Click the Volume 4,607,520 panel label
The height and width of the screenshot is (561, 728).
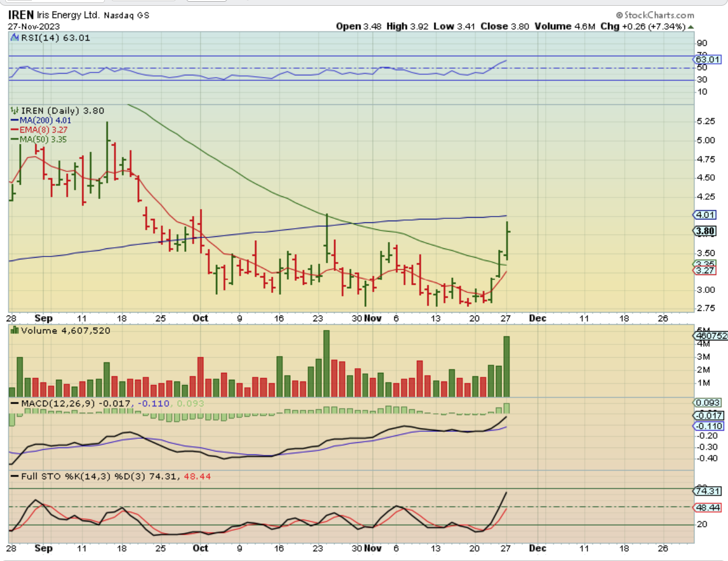pos(65,331)
